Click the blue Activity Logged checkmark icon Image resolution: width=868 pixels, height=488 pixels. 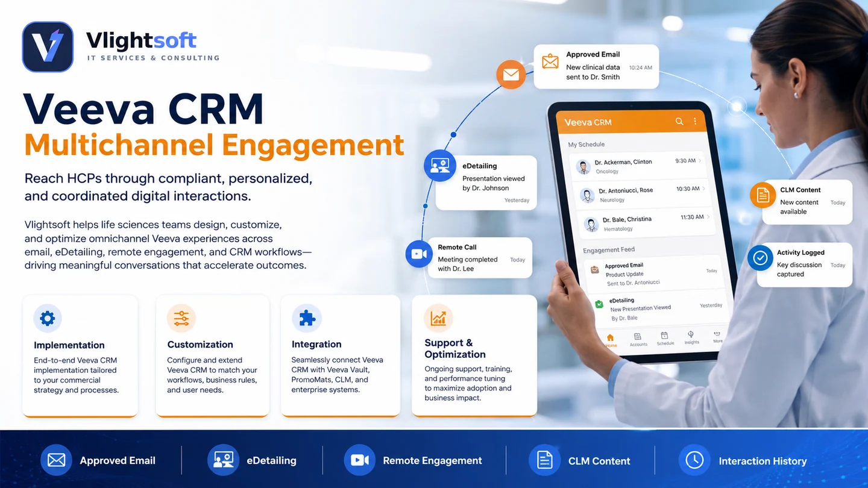pyautogui.click(x=761, y=258)
